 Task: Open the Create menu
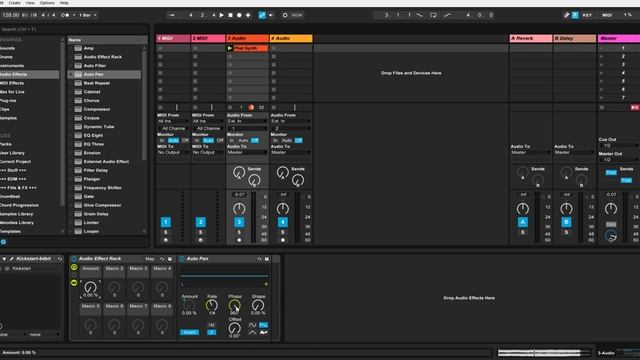[x=14, y=3]
